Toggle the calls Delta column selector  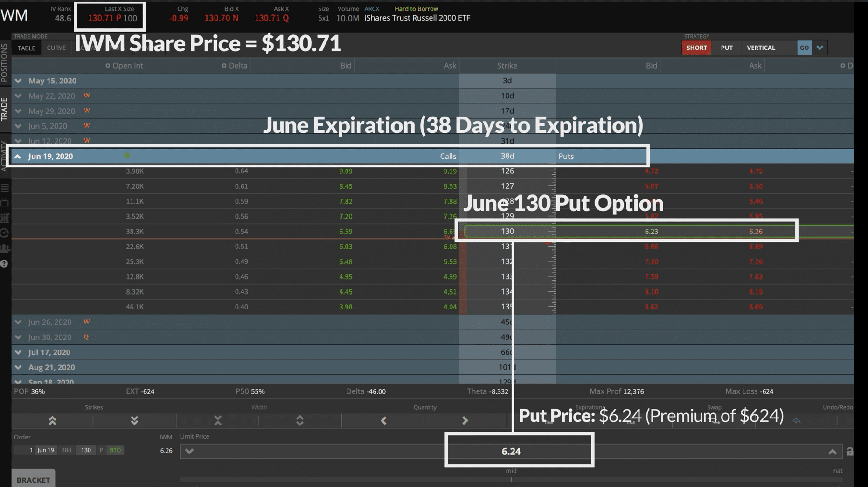point(224,66)
